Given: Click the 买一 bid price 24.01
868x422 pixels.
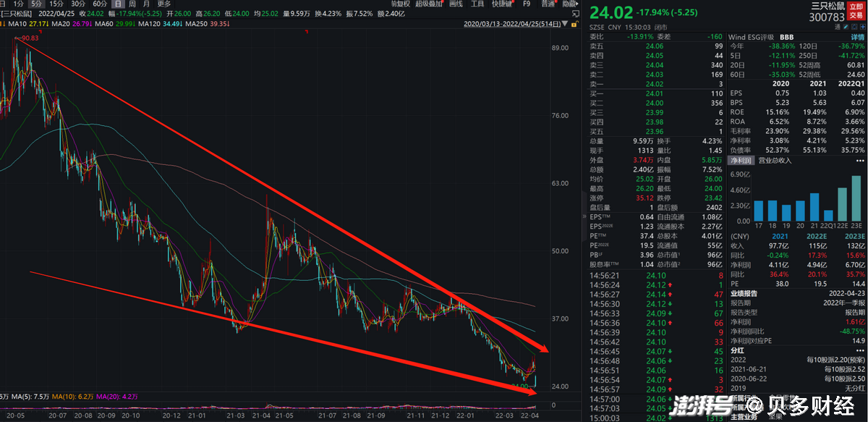Looking at the screenshot, I should (655, 93).
